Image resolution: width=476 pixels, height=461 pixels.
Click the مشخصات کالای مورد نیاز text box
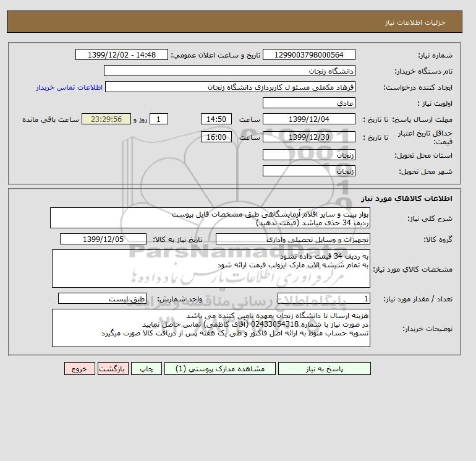(x=211, y=269)
